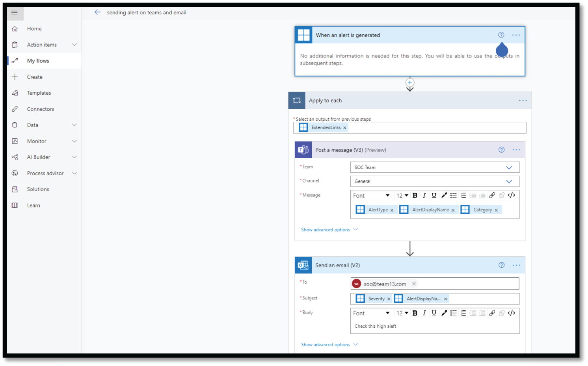Insert numbered list in Message editor
The image size is (588, 366).
[x=463, y=196]
